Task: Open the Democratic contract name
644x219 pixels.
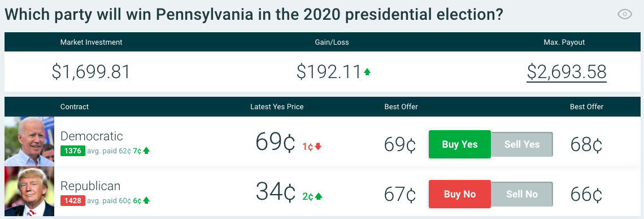Action: [92, 136]
